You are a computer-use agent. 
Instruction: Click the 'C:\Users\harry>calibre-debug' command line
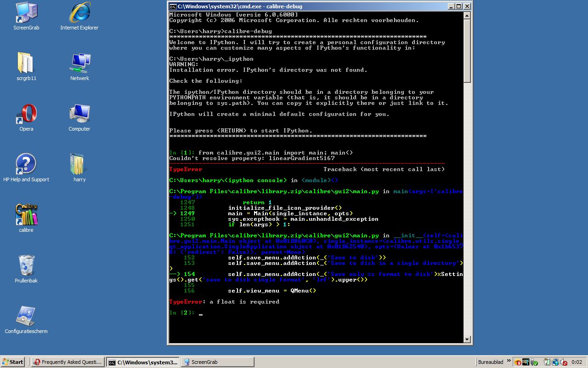(x=220, y=31)
